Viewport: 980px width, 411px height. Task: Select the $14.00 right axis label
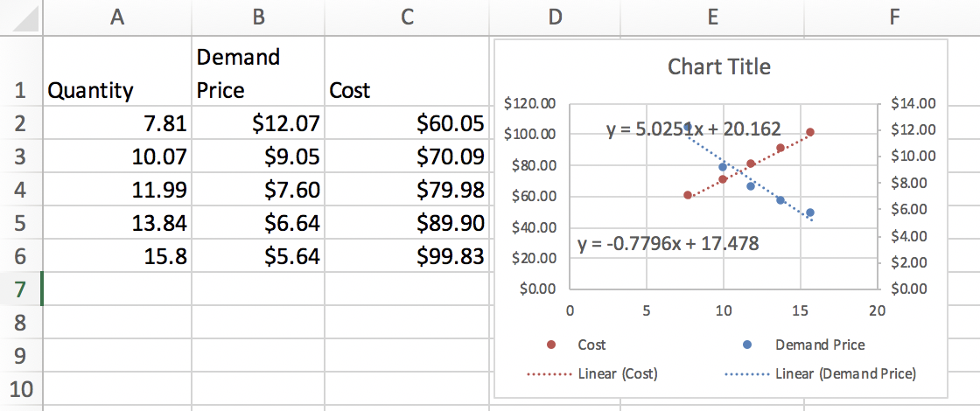[913, 104]
